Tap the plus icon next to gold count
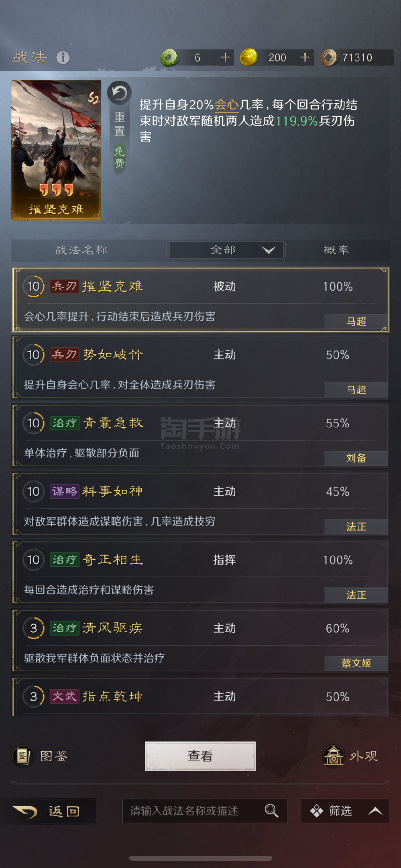 click(305, 57)
